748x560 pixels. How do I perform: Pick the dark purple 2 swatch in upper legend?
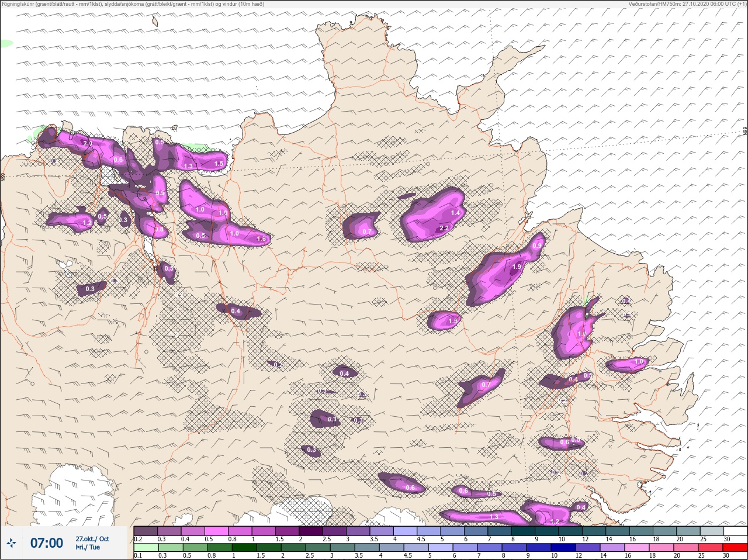point(311,531)
